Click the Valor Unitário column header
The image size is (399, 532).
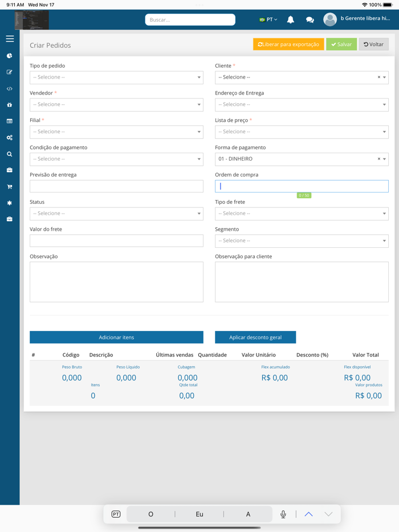258,355
